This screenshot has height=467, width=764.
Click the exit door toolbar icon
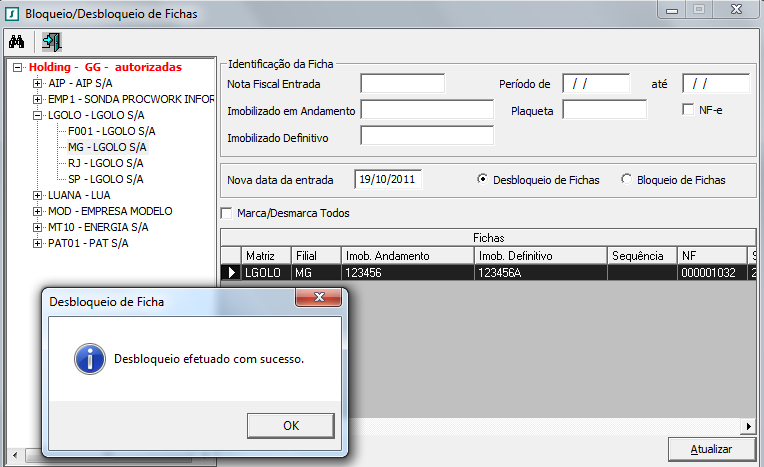click(x=52, y=42)
